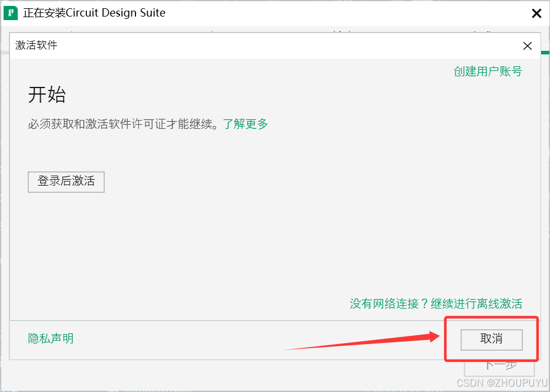The width and height of the screenshot is (550, 392).
Task: Click the partially hidden 下一步 button
Action: point(499,368)
